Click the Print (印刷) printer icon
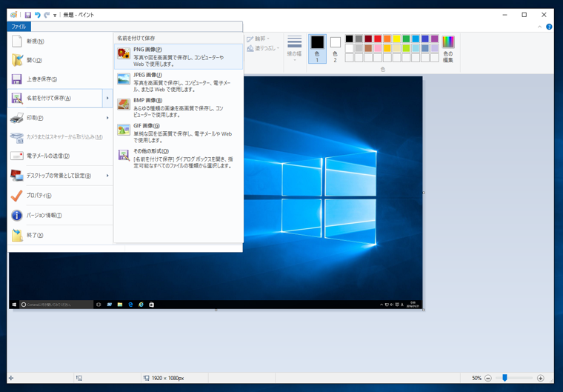This screenshot has width=563, height=392. click(x=17, y=118)
